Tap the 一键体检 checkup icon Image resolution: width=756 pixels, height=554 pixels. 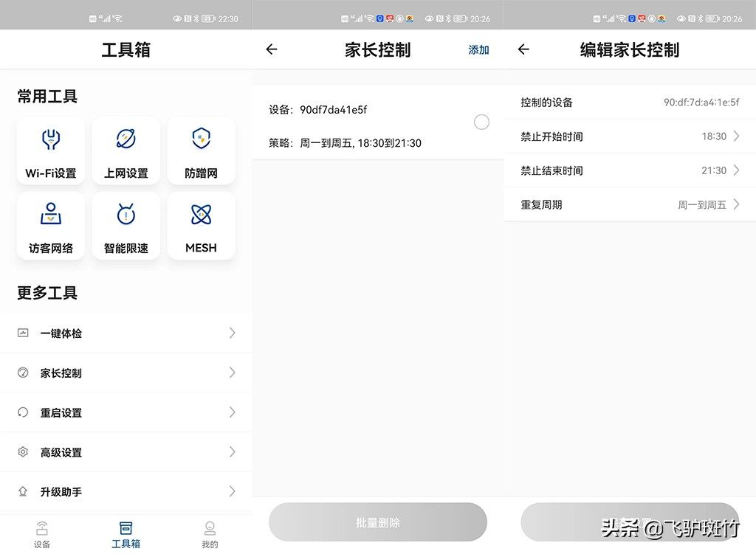tap(23, 333)
